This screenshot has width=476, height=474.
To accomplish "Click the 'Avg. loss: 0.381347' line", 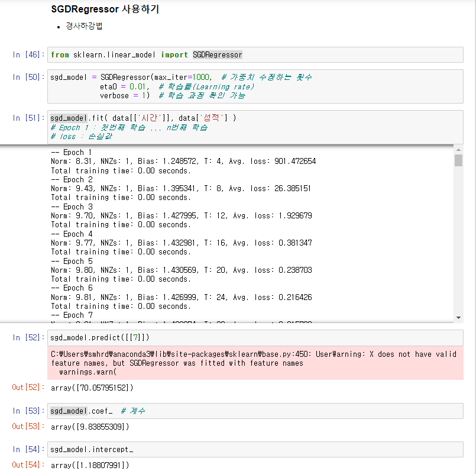I will pyautogui.click(x=182, y=243).
